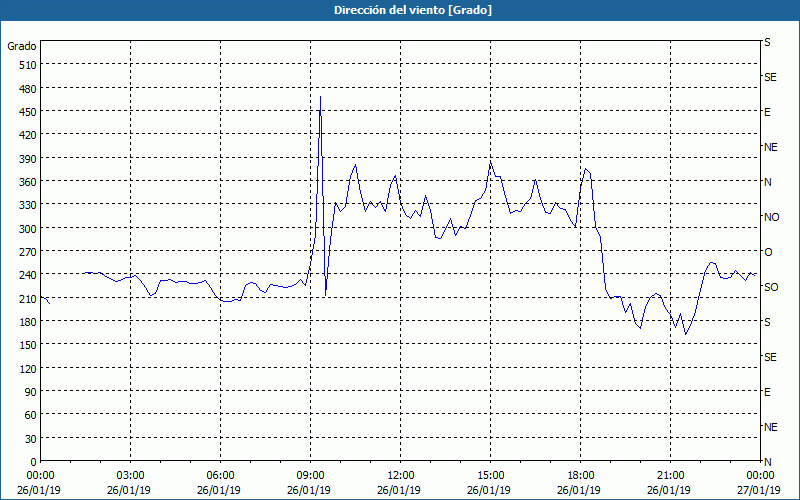Image resolution: width=800 pixels, height=500 pixels.
Task: Click the "NO" compass label on the right axis
Action: tap(771, 217)
